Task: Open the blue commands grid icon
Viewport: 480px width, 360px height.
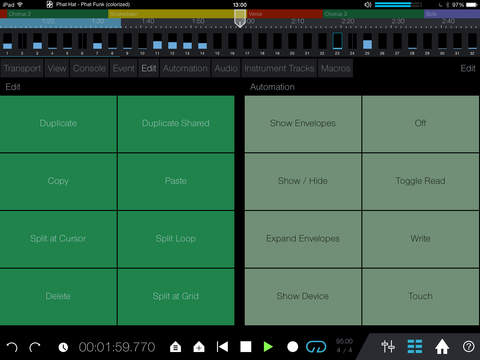Action: [415, 347]
